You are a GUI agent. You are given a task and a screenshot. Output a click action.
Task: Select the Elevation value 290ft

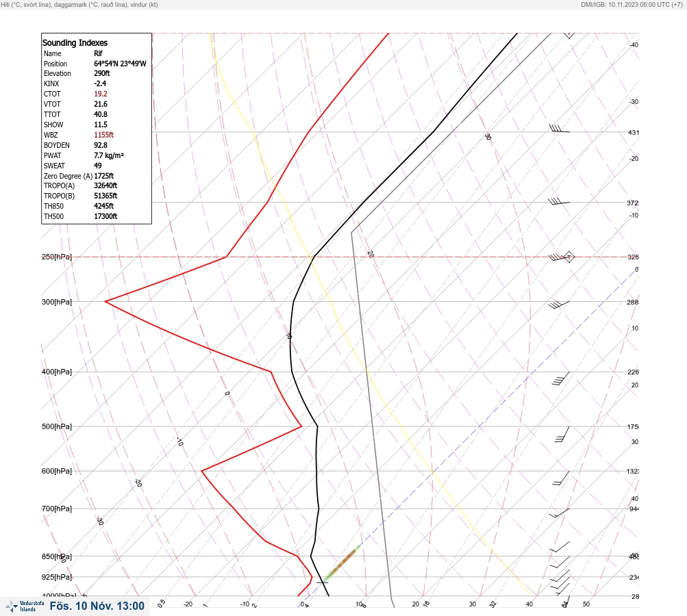click(102, 73)
